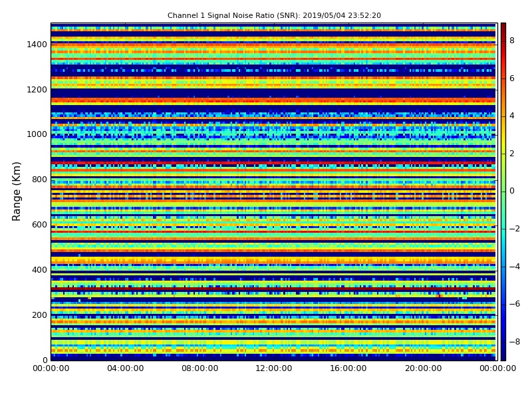Viewport: 532px width, 399px height.
Task: Click the colorbar label 4
Action: [512, 116]
